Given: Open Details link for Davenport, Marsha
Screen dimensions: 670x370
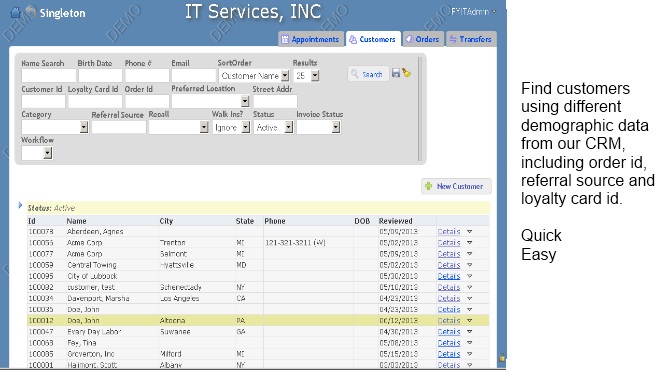Looking at the screenshot, I should [449, 298].
